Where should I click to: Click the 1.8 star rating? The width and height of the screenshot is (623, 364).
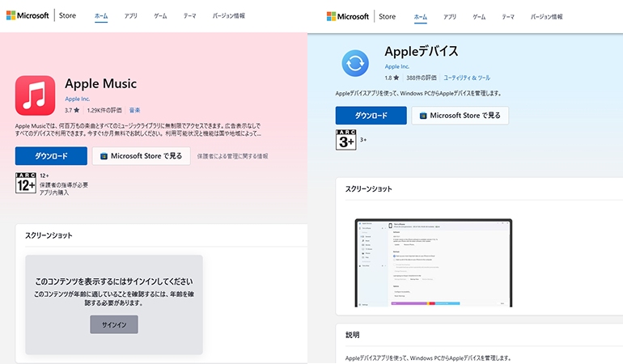[392, 78]
